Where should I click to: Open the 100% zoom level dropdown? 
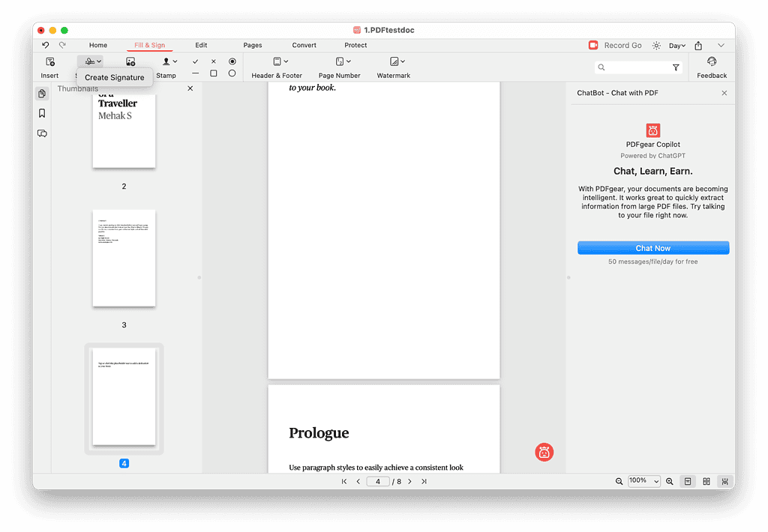643,481
